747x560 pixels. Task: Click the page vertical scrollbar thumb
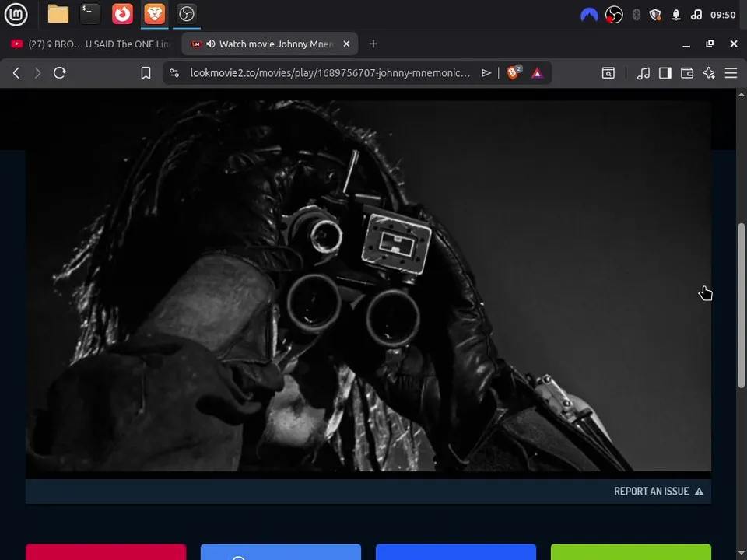tap(742, 305)
